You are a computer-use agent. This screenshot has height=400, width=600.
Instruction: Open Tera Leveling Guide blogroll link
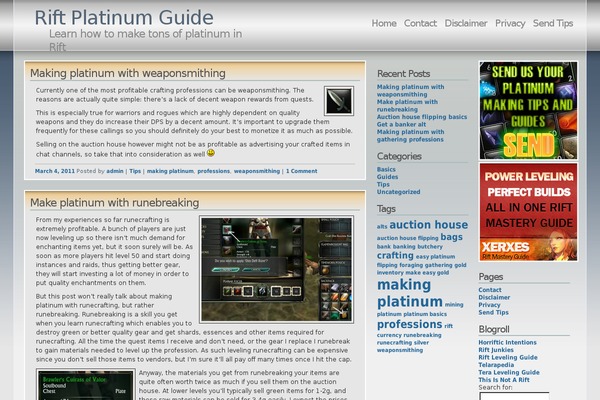point(509,372)
